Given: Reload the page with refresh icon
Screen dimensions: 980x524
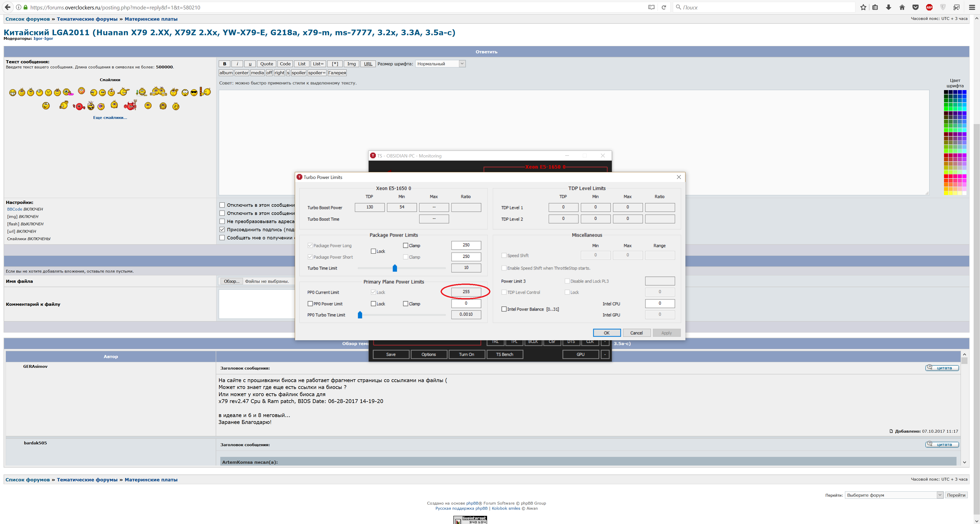Looking at the screenshot, I should click(664, 7).
